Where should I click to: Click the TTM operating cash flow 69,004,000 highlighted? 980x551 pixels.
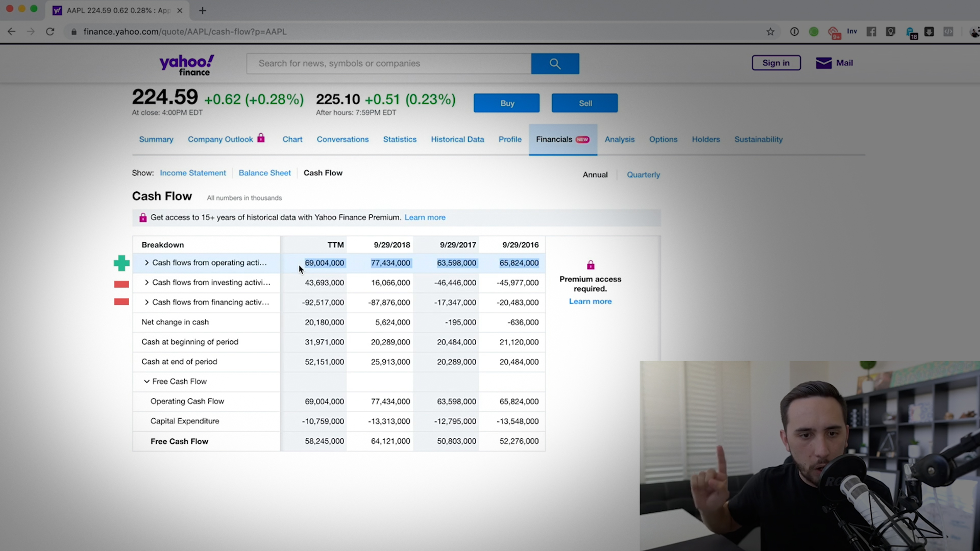click(324, 263)
